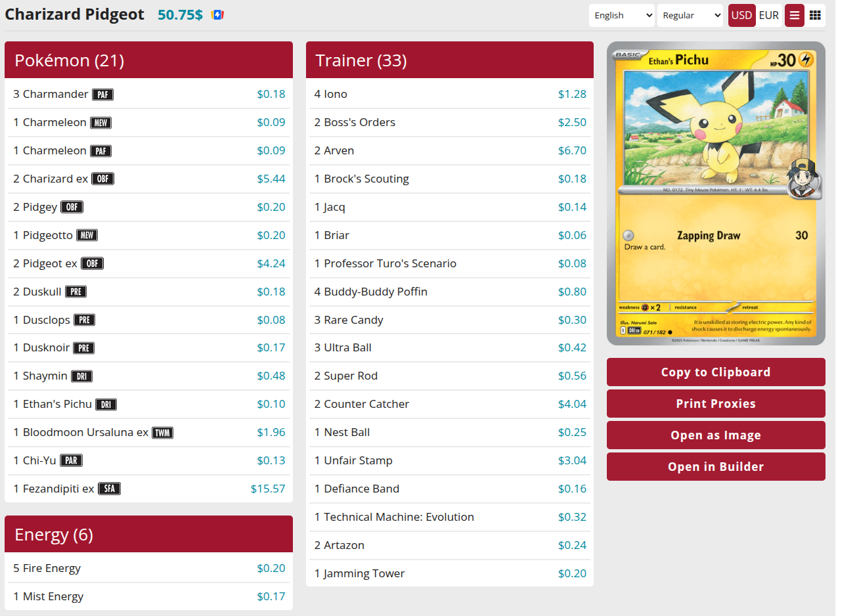Open the Iono card entry
The width and height of the screenshot is (859, 616).
[x=450, y=95]
